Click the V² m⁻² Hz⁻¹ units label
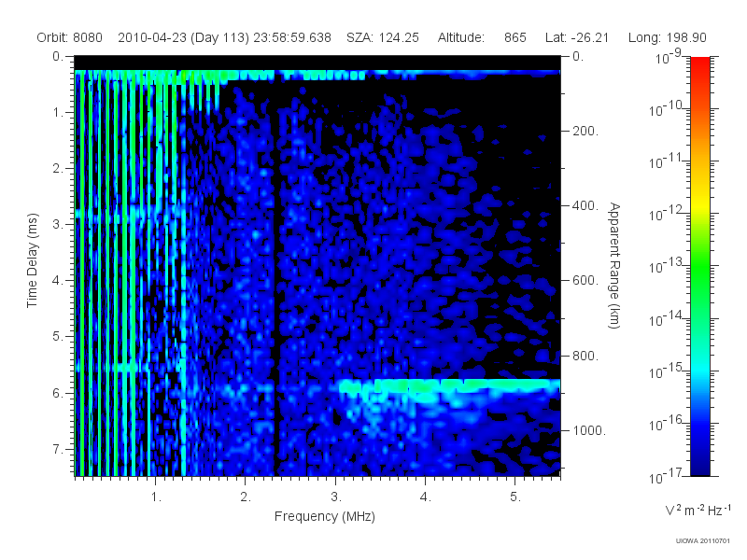The width and height of the screenshot is (747, 560). [x=698, y=510]
